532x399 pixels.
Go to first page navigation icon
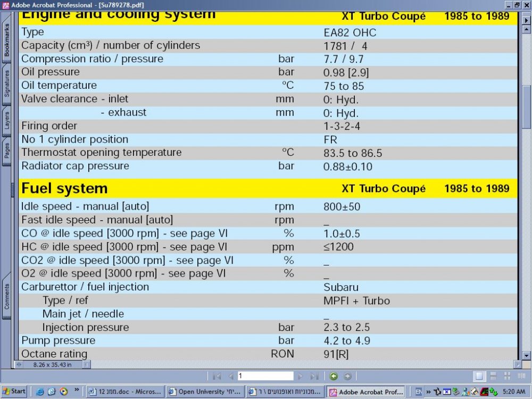(x=217, y=376)
